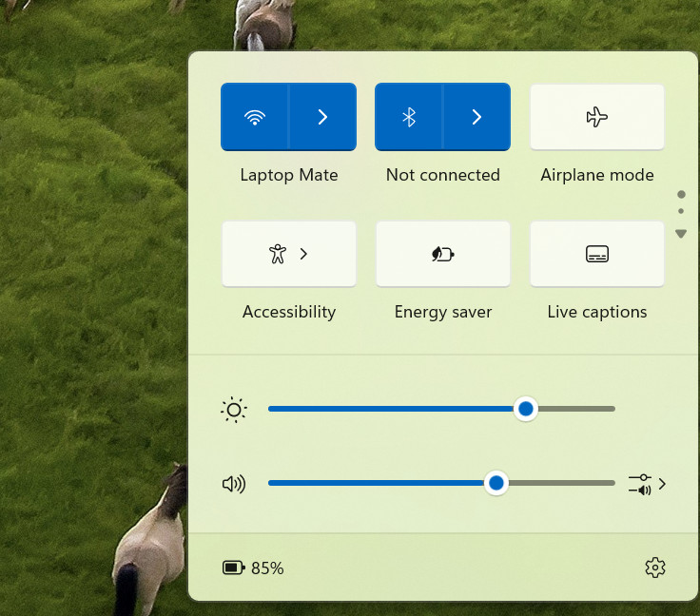Image resolution: width=700 pixels, height=616 pixels.
Task: Click the Energy saver label
Action: (443, 312)
